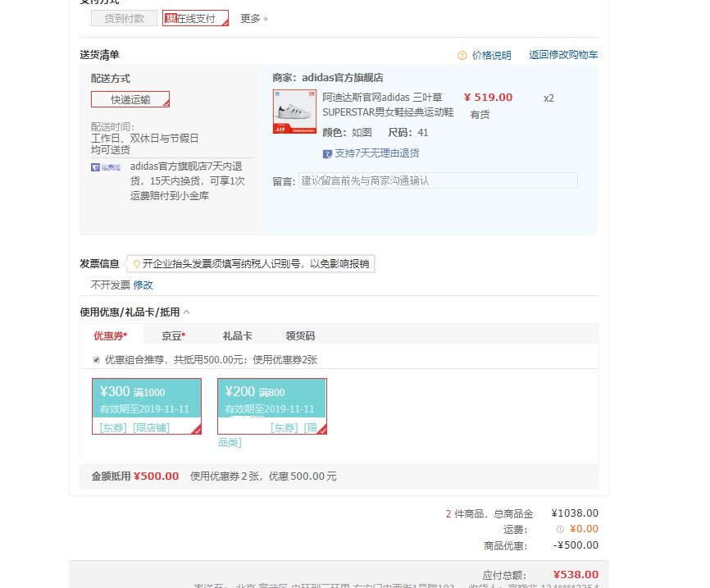Toggle the ¥300 满1000 coupon
The height and width of the screenshot is (588, 710).
(147, 406)
